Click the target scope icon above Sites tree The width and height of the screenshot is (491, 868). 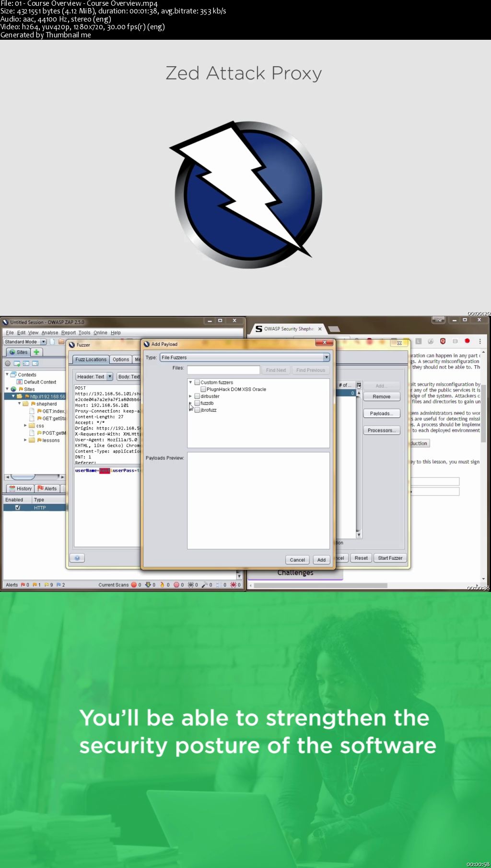[8, 363]
